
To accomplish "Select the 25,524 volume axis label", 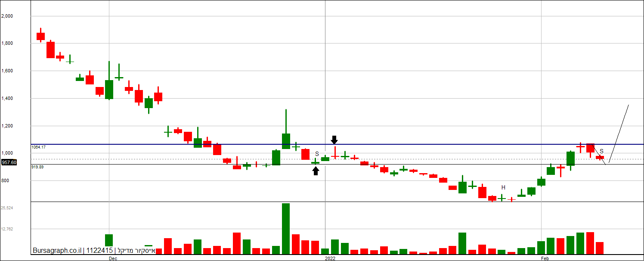I will (x=7, y=208).
